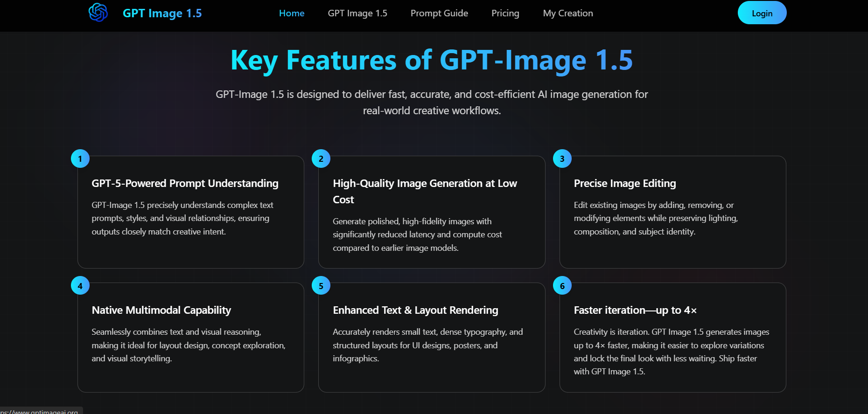Click 'Native Multimodal Capability' card title
The image size is (868, 414).
coord(161,310)
